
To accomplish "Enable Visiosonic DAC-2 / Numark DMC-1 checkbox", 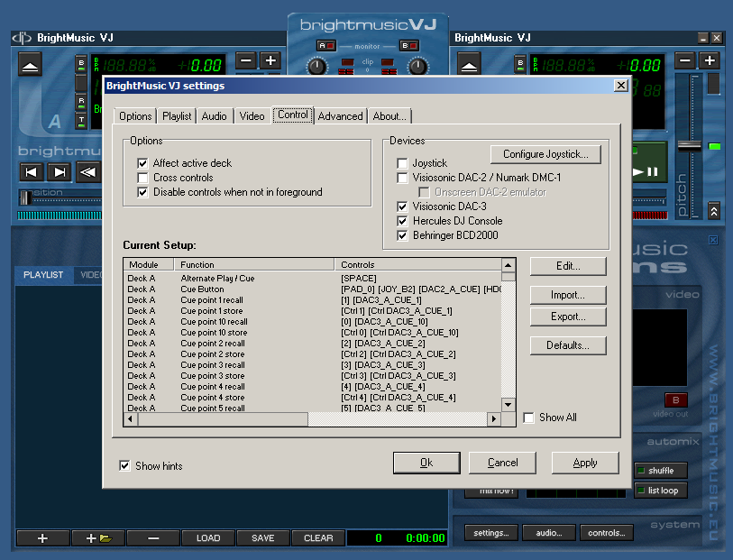I will tap(402, 178).
